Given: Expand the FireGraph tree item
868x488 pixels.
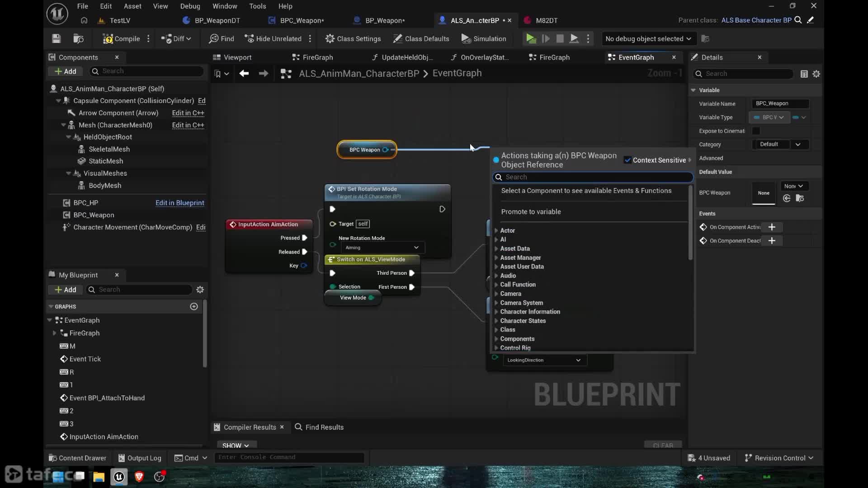Looking at the screenshot, I should pyautogui.click(x=55, y=333).
